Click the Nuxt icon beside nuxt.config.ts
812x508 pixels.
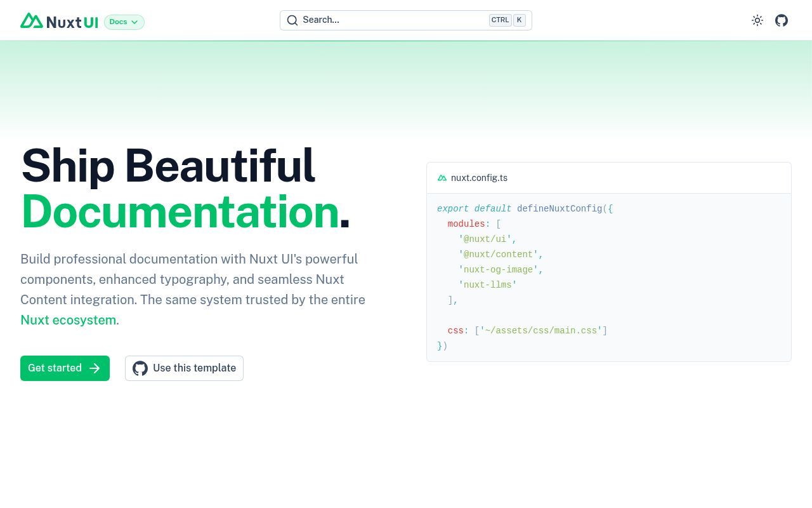click(442, 178)
